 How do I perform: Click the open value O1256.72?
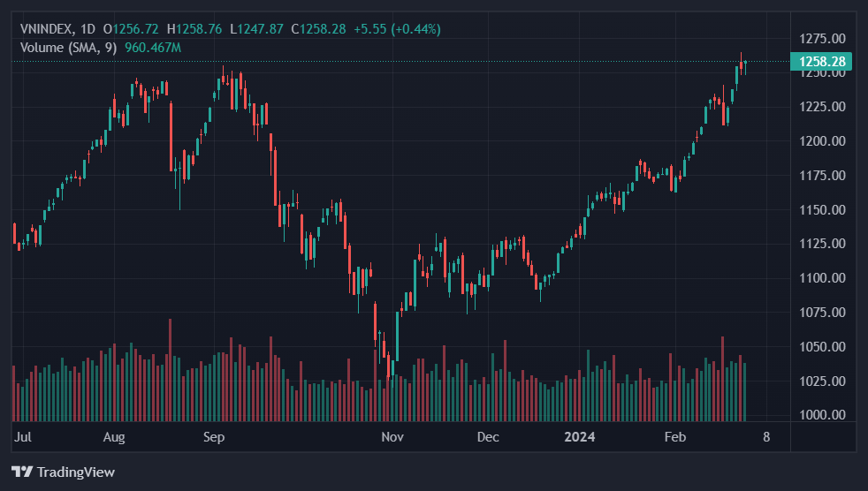pyautogui.click(x=131, y=29)
